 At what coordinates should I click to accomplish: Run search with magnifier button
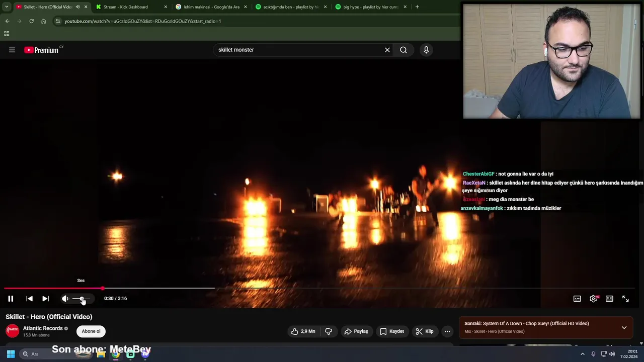coord(404,50)
